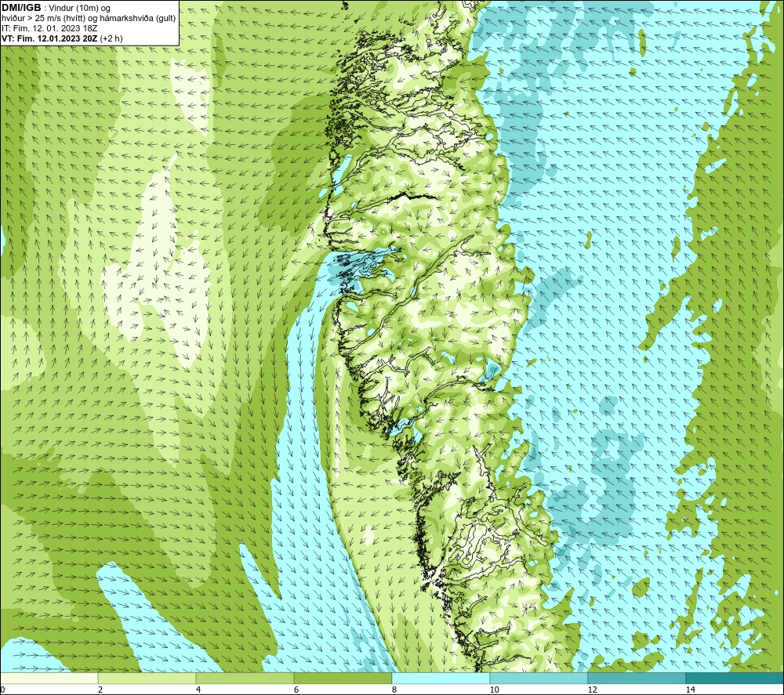The image size is (784, 695).
Task: Click the scale value '10'
Action: (x=495, y=690)
